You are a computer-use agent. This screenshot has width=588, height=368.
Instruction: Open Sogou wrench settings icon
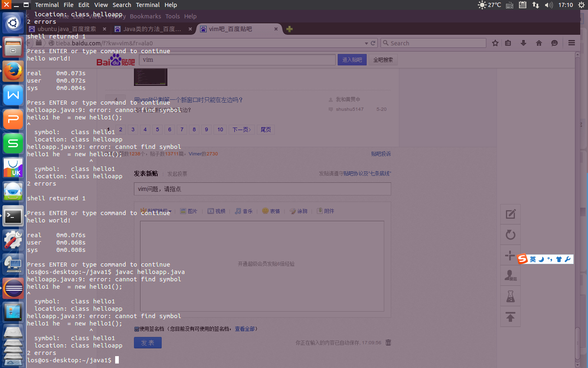[568, 259]
